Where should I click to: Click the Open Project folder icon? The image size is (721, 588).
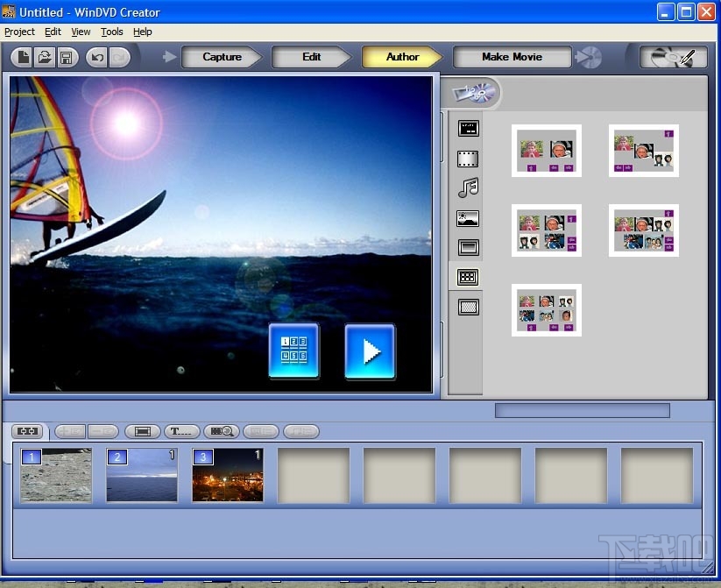[44, 57]
